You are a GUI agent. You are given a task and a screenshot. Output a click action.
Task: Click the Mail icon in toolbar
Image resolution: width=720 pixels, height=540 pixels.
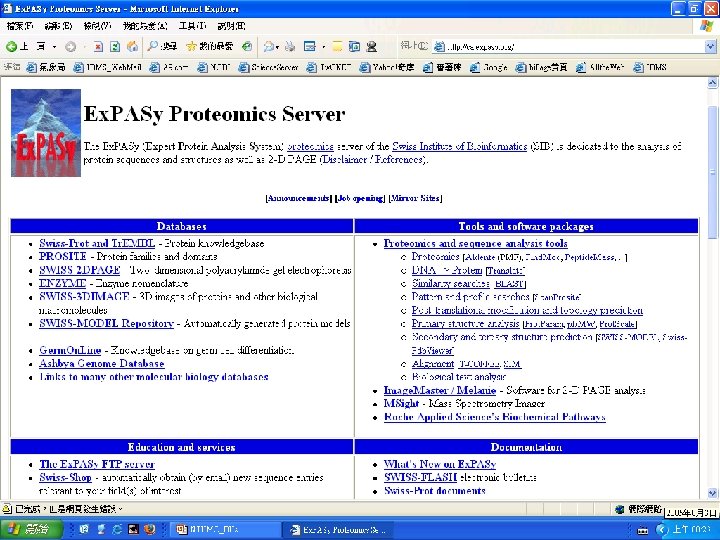(x=269, y=46)
